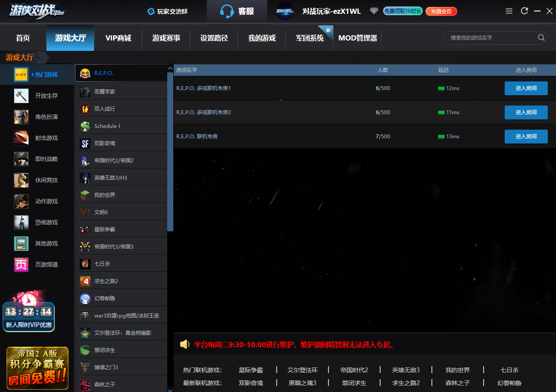This screenshot has width=556, height=392.
Task: Open the 射击游戏 category icon
Action: click(21, 138)
